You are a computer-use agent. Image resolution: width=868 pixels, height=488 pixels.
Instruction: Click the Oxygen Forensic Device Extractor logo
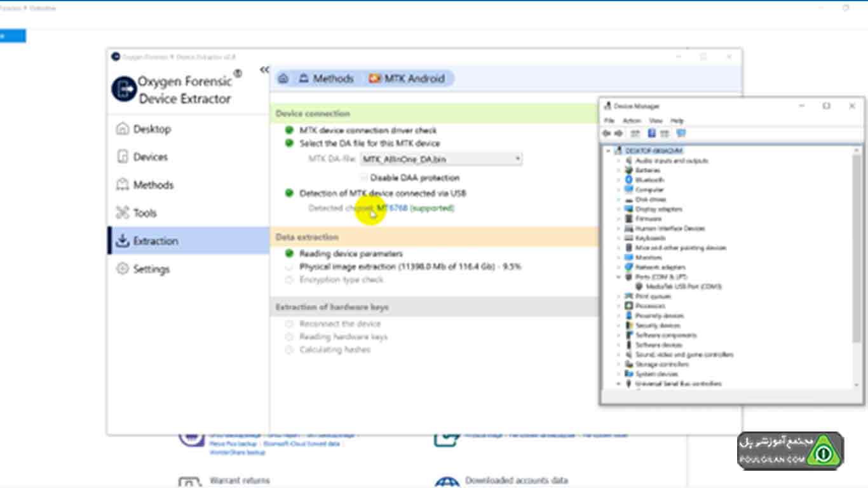(x=123, y=90)
